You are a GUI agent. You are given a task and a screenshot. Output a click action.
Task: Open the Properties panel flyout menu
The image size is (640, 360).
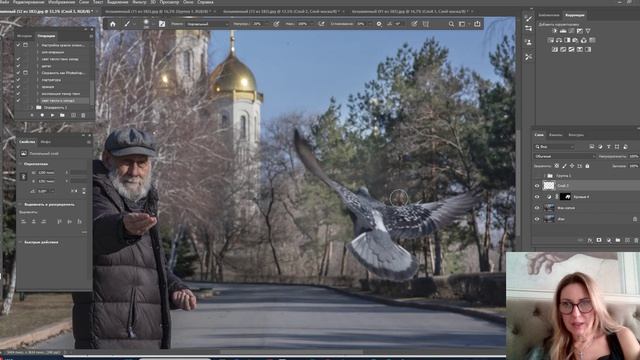88,142
